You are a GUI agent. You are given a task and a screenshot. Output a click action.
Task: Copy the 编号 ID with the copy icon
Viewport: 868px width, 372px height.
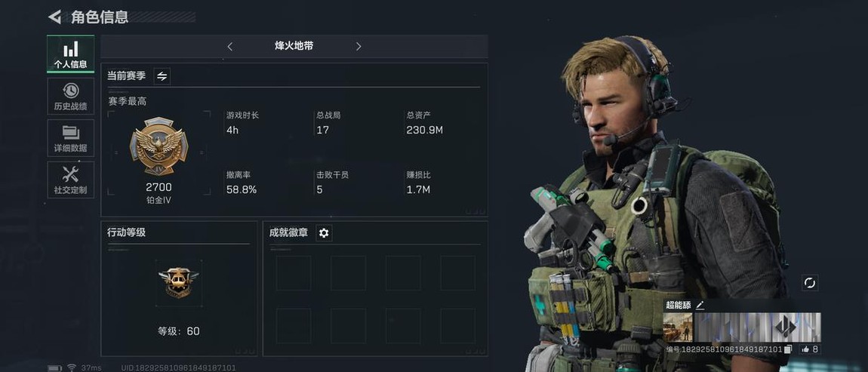pos(788,349)
